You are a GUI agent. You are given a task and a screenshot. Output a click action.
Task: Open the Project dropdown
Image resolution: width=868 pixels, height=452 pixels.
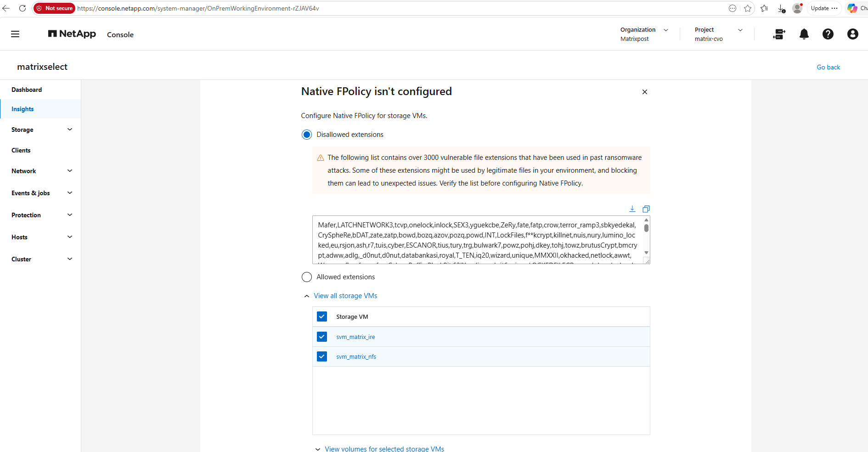718,34
